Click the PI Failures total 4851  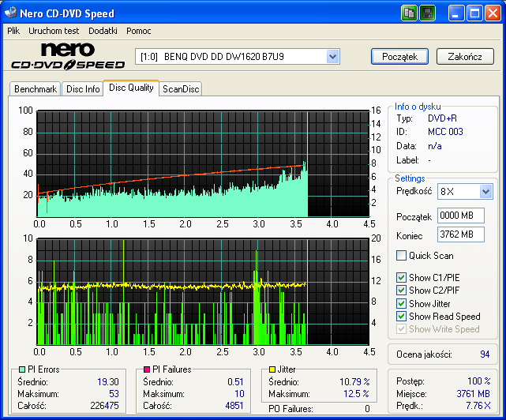[234, 405]
